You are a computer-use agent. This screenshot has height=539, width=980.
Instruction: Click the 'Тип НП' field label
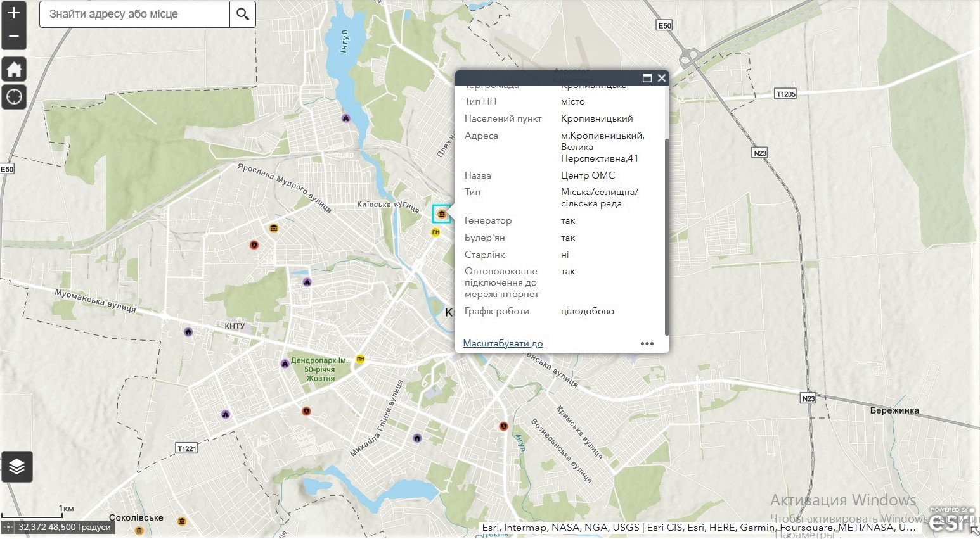pyautogui.click(x=480, y=101)
